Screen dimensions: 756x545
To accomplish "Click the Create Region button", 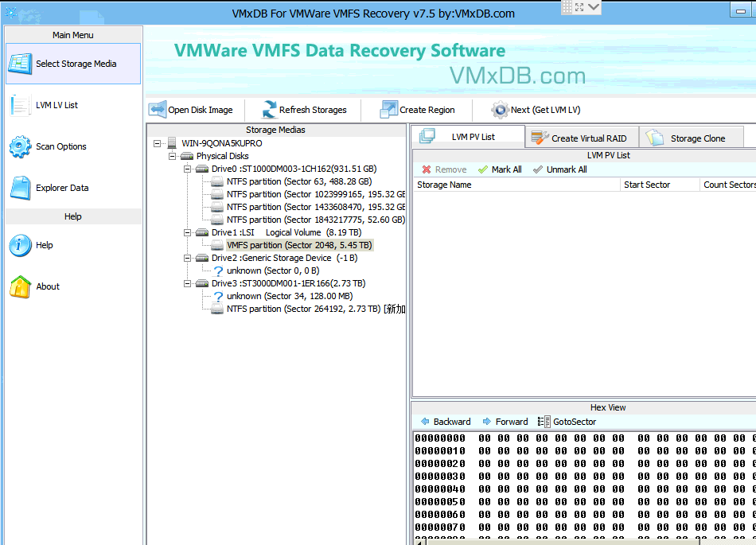I will [418, 110].
